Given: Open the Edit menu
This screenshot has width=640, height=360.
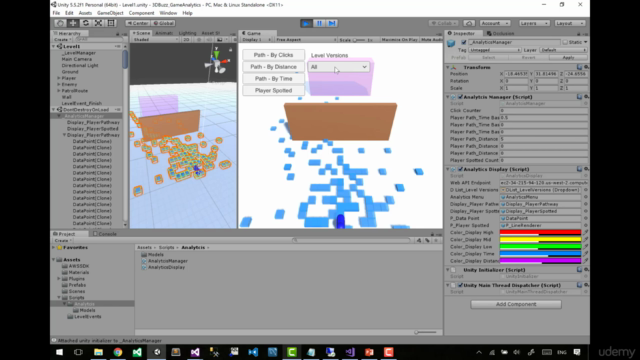Looking at the screenshot, I should [69, 13].
